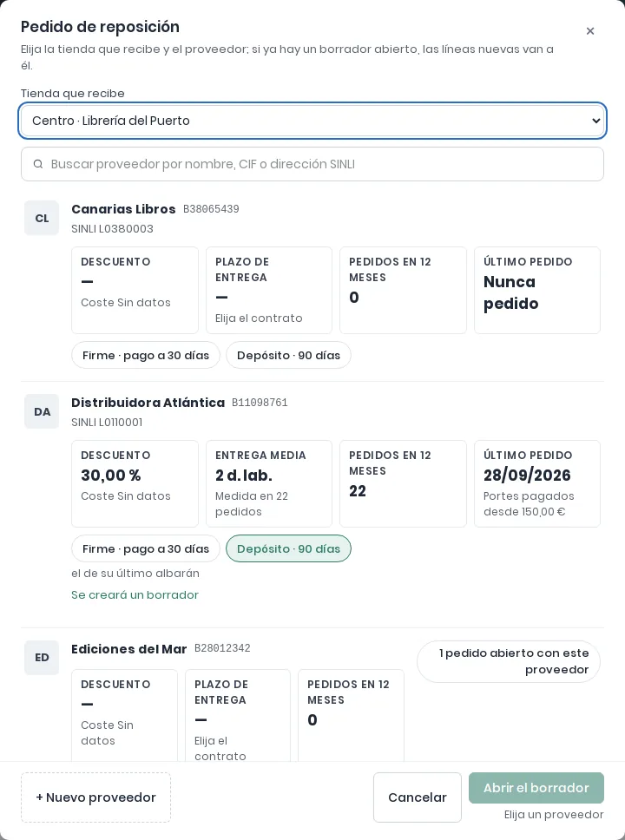The height and width of the screenshot is (840, 625).
Task: Click the el de su último albarán note
Action: 135,574
